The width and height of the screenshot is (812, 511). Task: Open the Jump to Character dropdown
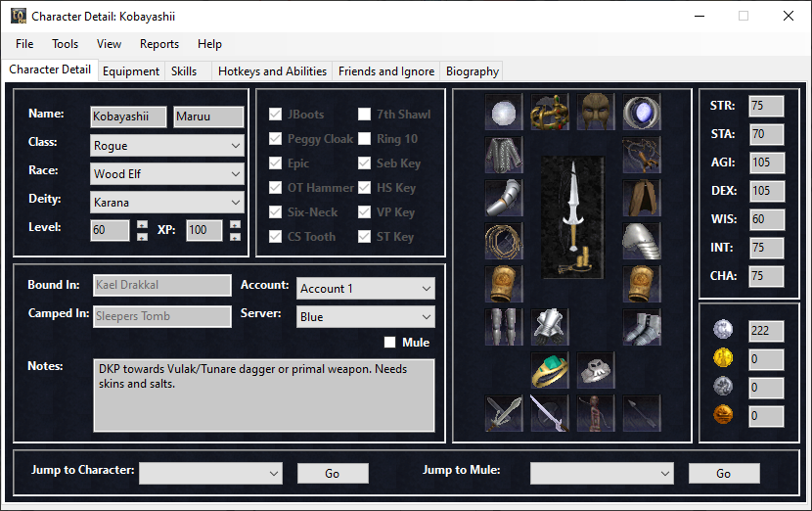click(210, 474)
